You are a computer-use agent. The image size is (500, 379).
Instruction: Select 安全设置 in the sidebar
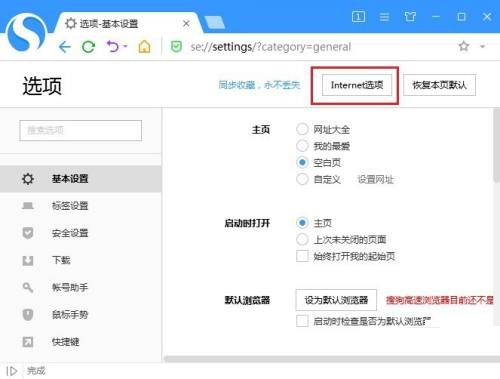click(x=81, y=233)
